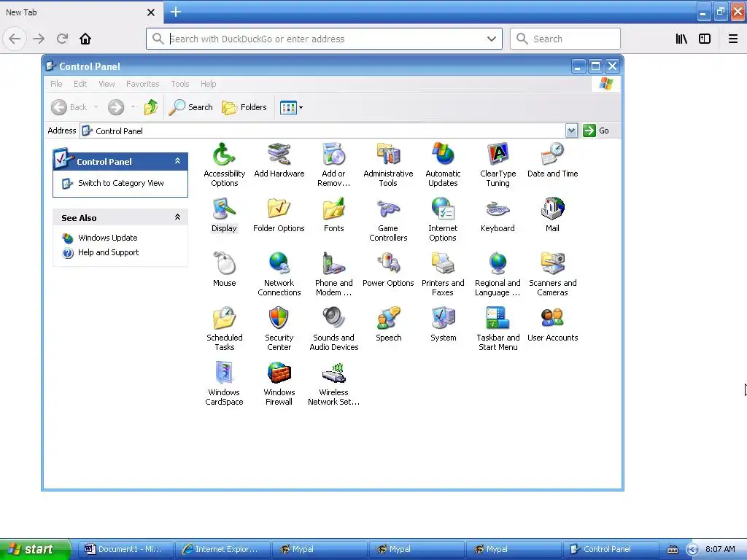Viewport: 747px width, 560px height.
Task: Open the Windows Update link
Action: click(108, 238)
